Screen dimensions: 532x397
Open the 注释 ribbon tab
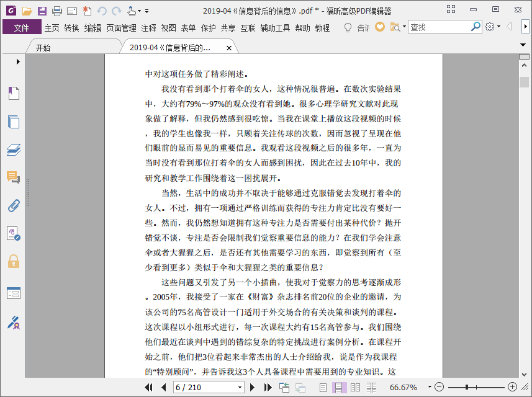(148, 28)
